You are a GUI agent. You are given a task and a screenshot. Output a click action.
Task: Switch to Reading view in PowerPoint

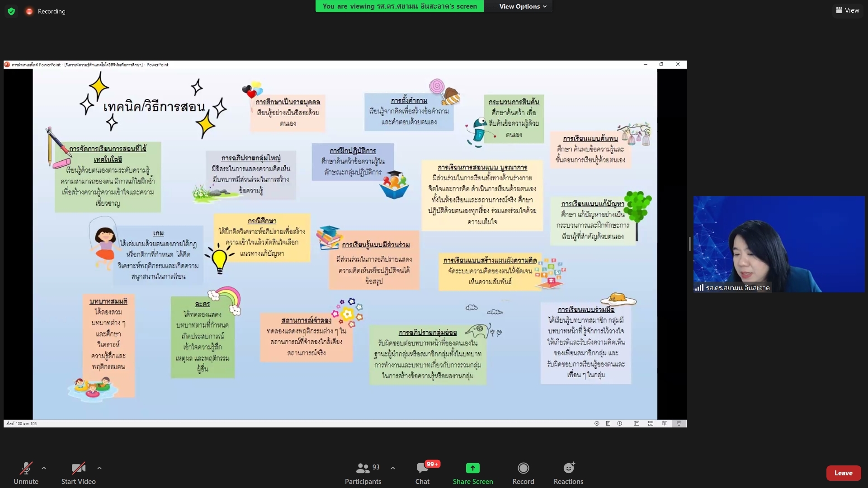(x=665, y=423)
